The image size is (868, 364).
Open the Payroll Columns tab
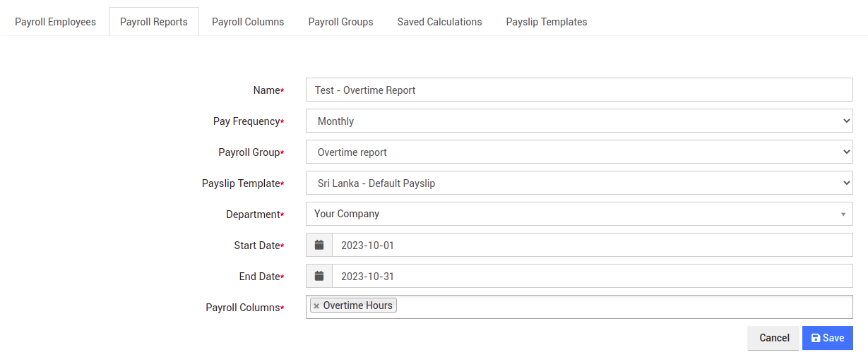coord(248,22)
